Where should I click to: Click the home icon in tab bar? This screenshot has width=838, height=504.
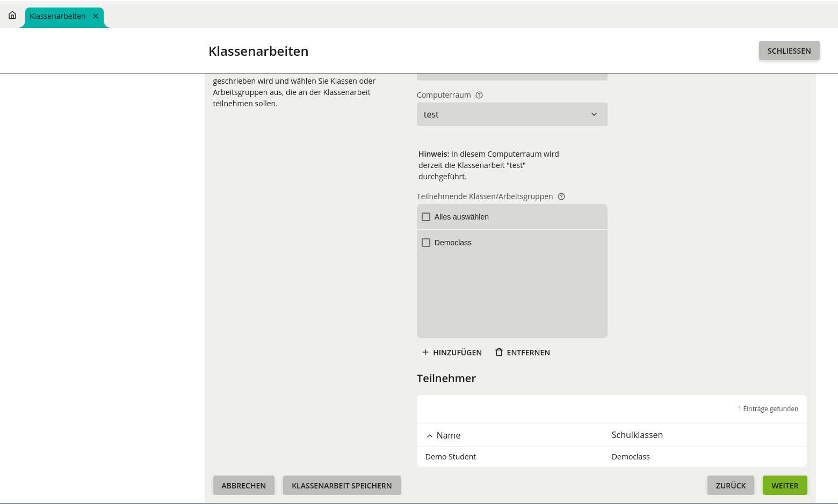[12, 16]
